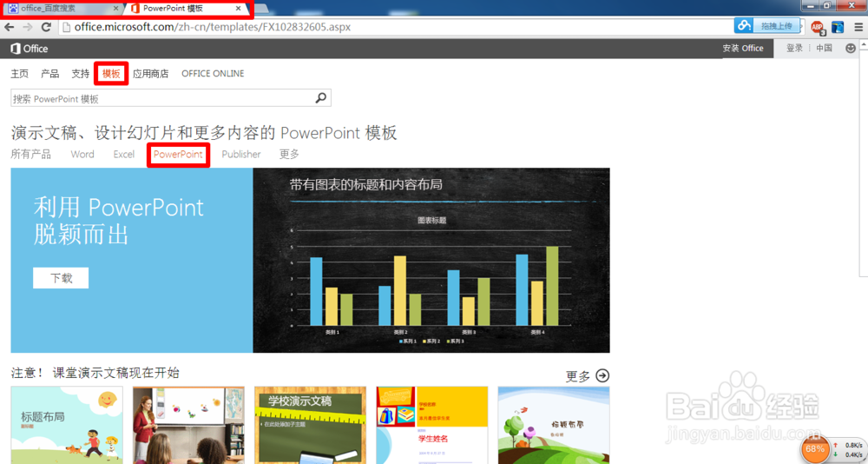Click the 注意！课堂演示文稿现在开始 heading
Viewport: 868px width, 464px height.
(95, 373)
